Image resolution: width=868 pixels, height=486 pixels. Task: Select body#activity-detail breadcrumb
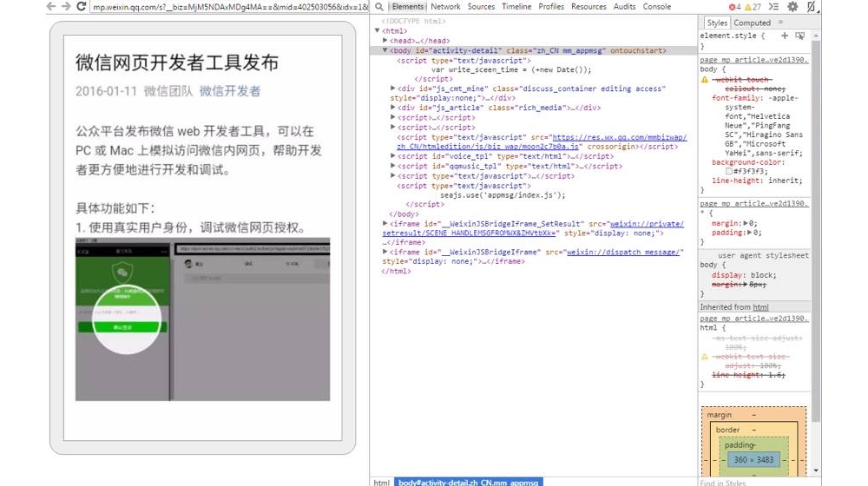pyautogui.click(x=469, y=483)
